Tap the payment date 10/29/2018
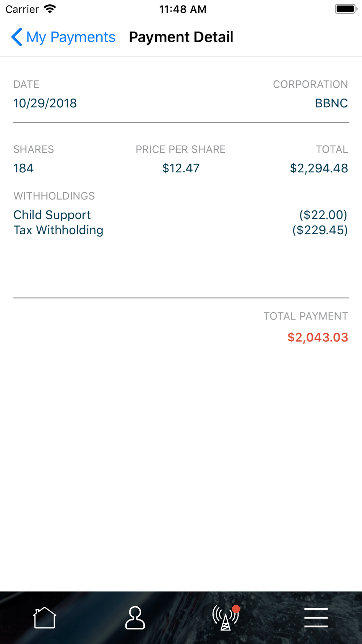This screenshot has height=644, width=362. point(45,103)
